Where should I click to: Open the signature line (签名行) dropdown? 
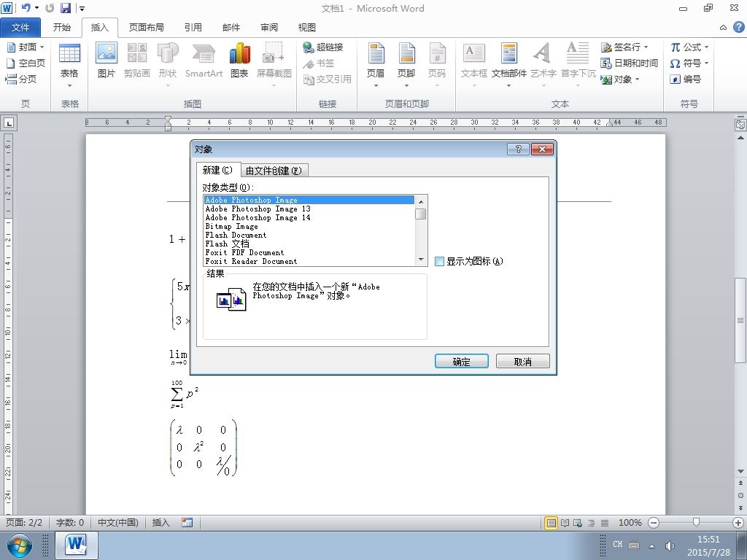point(646,47)
